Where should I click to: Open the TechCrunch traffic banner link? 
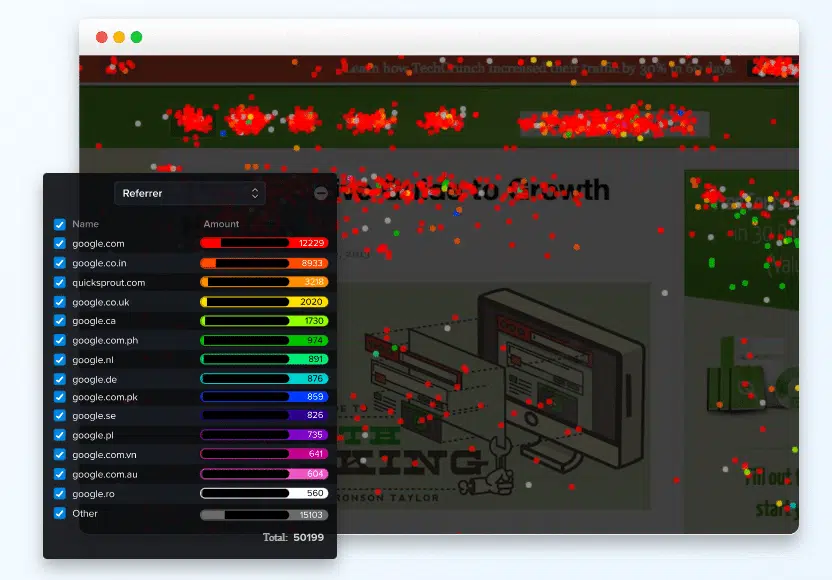540,68
